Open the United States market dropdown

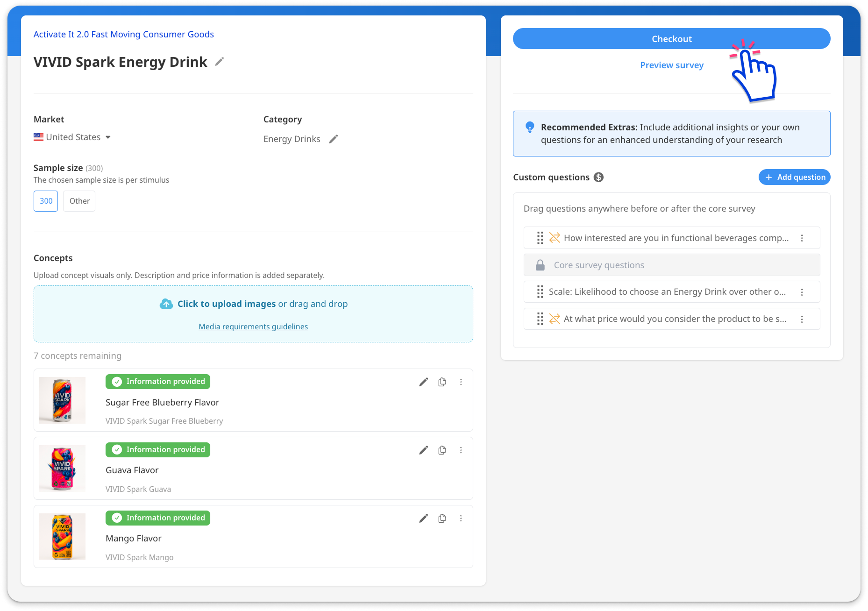[x=72, y=137]
